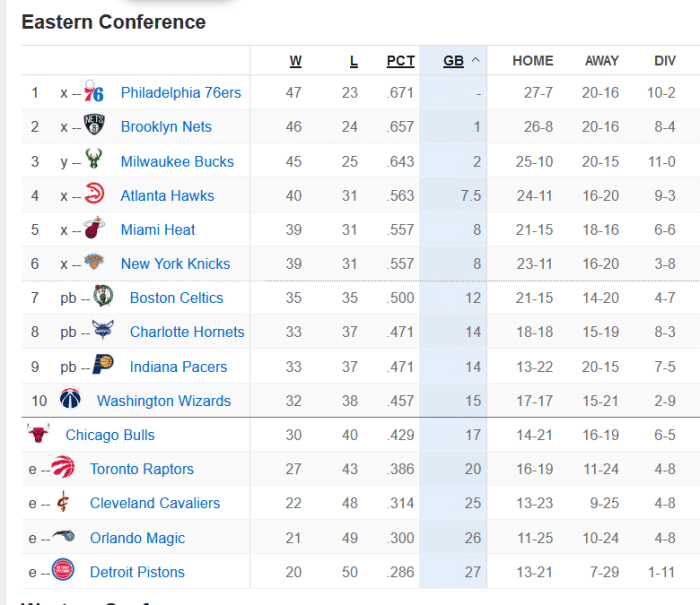Sort standings by W column header

pyautogui.click(x=295, y=61)
